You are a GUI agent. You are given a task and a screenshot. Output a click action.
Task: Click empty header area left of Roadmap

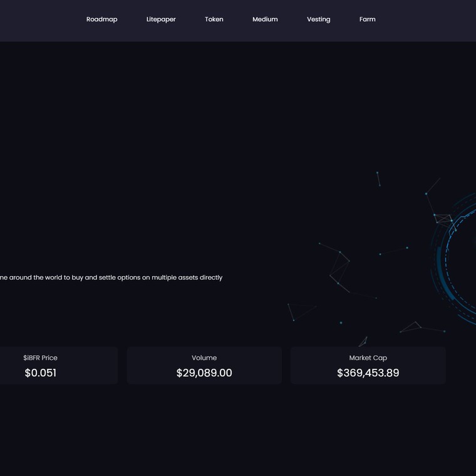pos(38,19)
